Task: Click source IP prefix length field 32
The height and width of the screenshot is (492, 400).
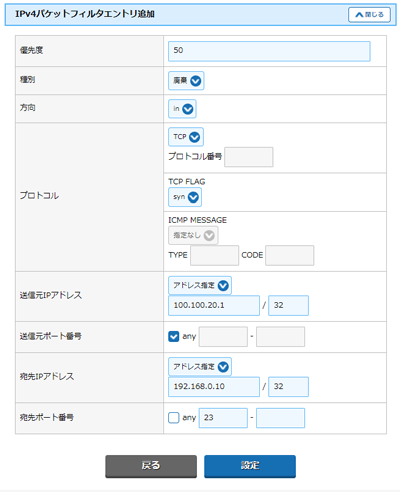Action: click(x=288, y=305)
